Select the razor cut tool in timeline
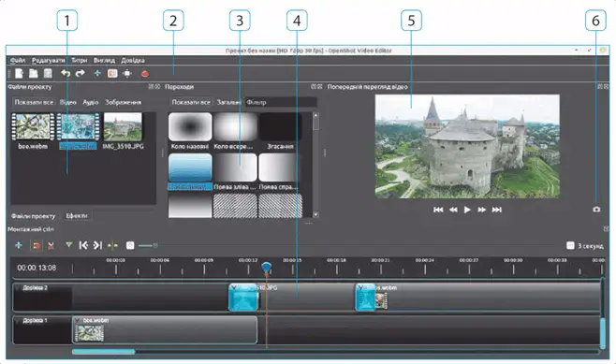Screen dimensions: 616x364 pos(51,245)
